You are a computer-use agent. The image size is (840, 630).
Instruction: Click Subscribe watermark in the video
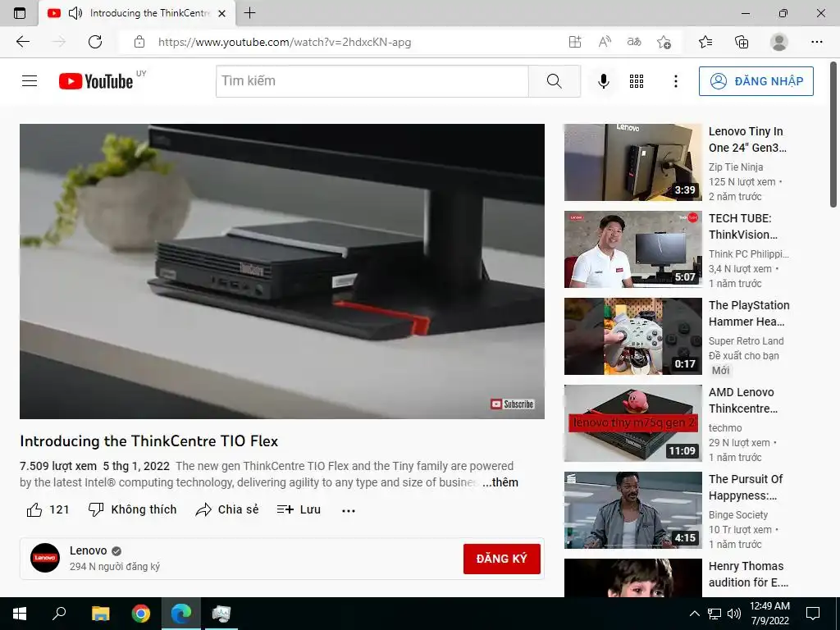[512, 404]
